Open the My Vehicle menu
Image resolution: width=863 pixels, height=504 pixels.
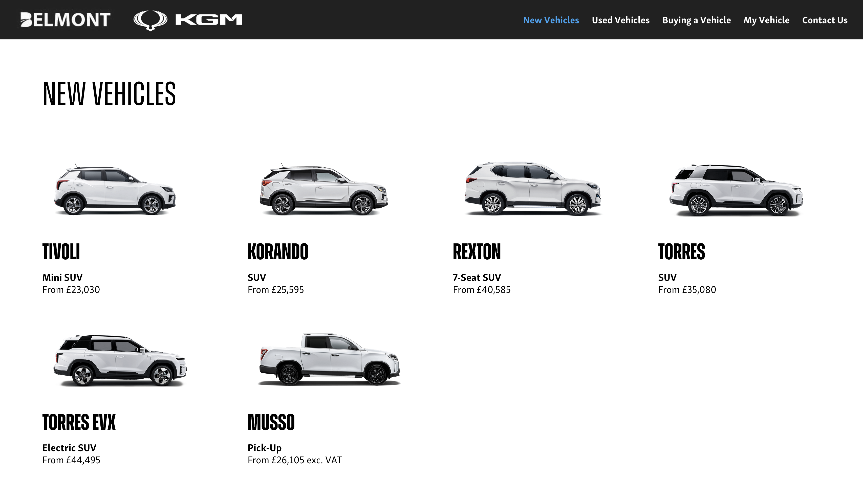click(x=766, y=20)
